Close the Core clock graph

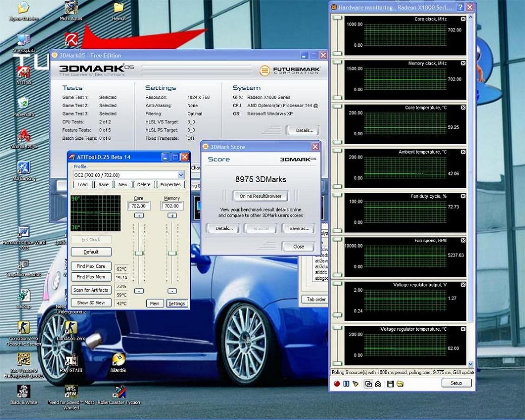pyautogui.click(x=463, y=19)
